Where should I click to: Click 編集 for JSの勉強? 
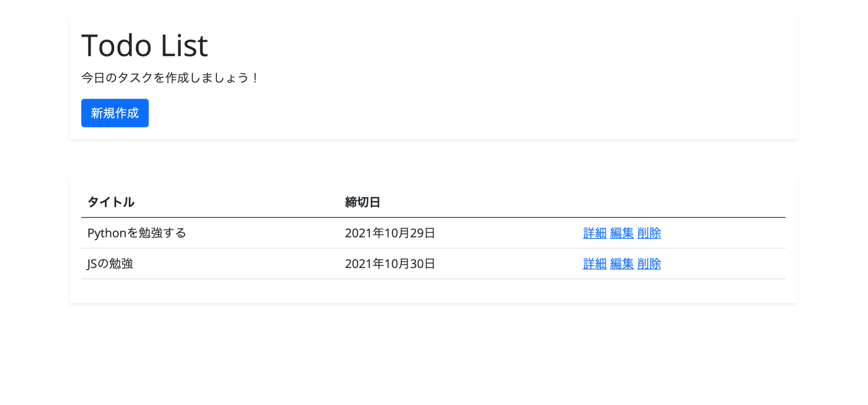(621, 263)
